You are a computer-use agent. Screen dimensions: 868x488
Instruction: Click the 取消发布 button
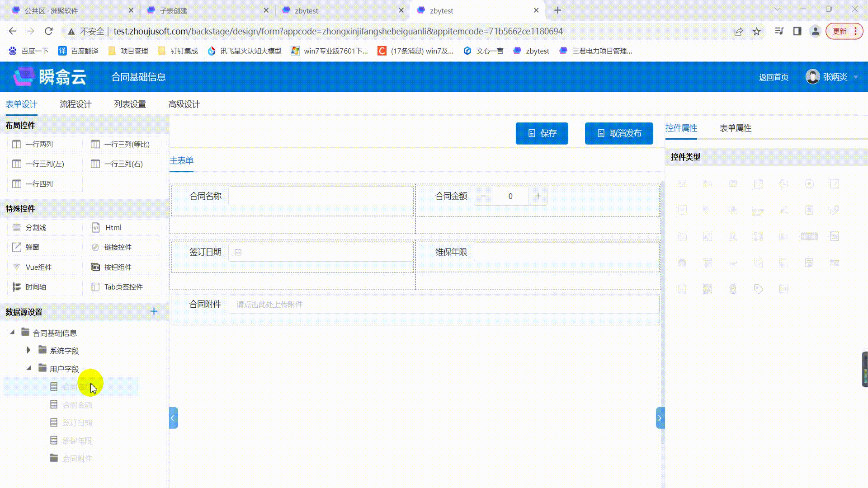[x=618, y=133]
